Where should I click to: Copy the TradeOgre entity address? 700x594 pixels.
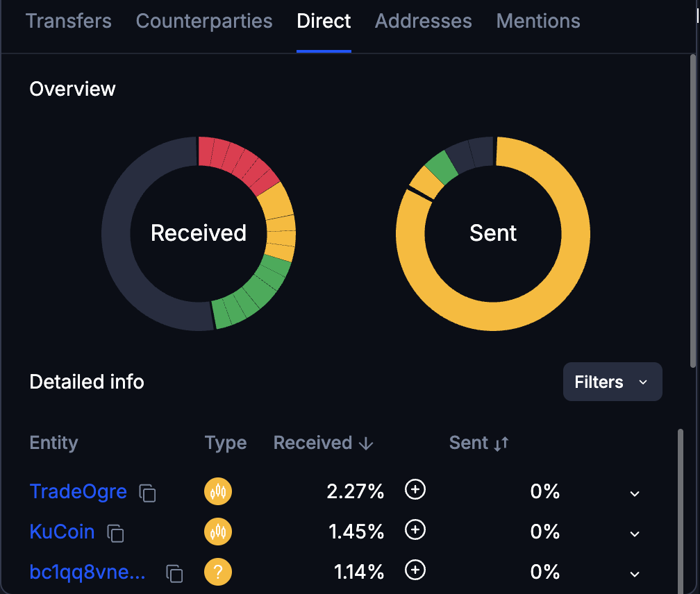pos(147,493)
